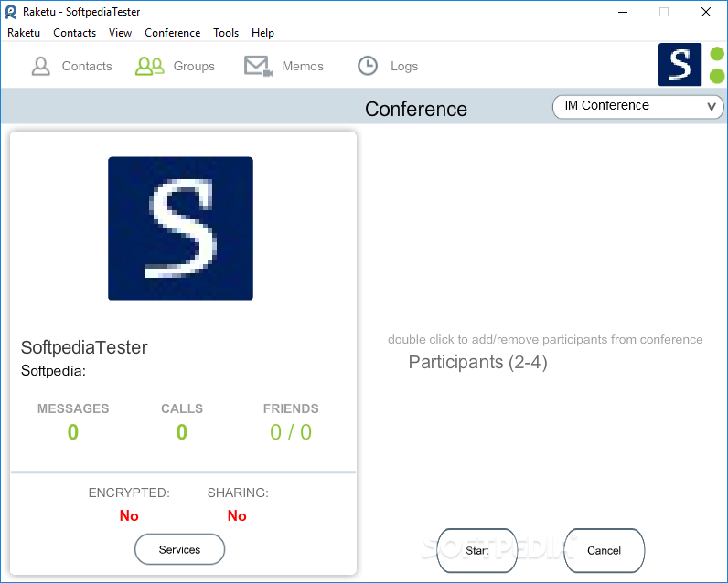The width and height of the screenshot is (728, 583).
Task: Click the Raketu logo in title bar
Action: click(11, 12)
